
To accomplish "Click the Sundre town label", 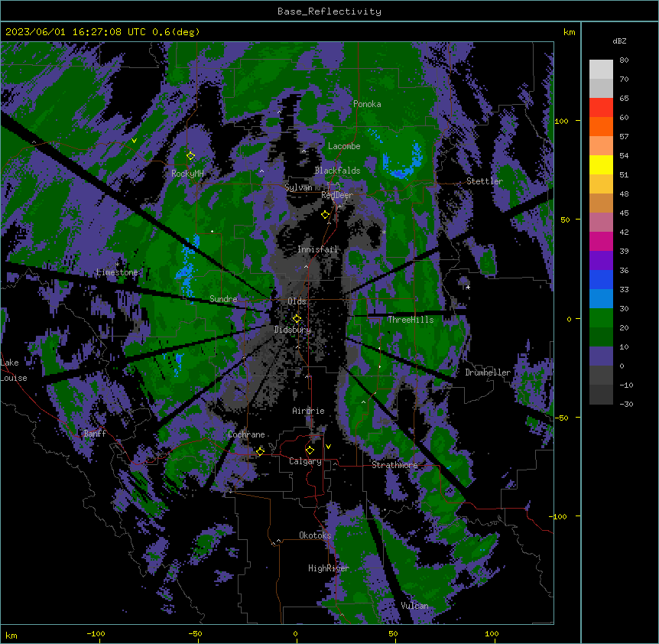I will 223,299.
